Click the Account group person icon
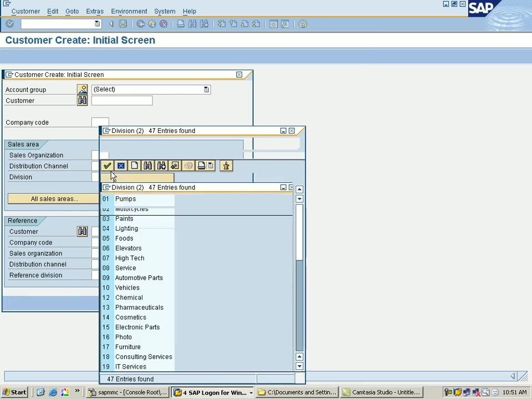The width and height of the screenshot is (532, 399). 83,89
